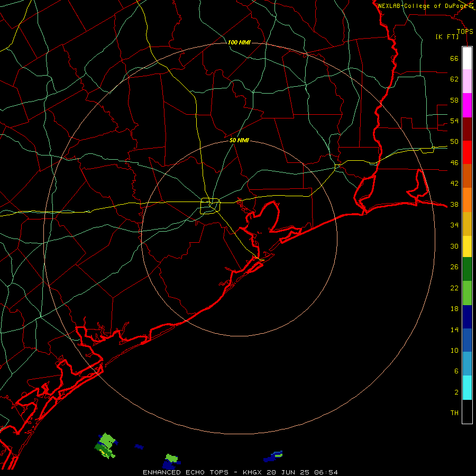
Task: Click the yellow Houston loop highway square
Action: pyautogui.click(x=210, y=206)
